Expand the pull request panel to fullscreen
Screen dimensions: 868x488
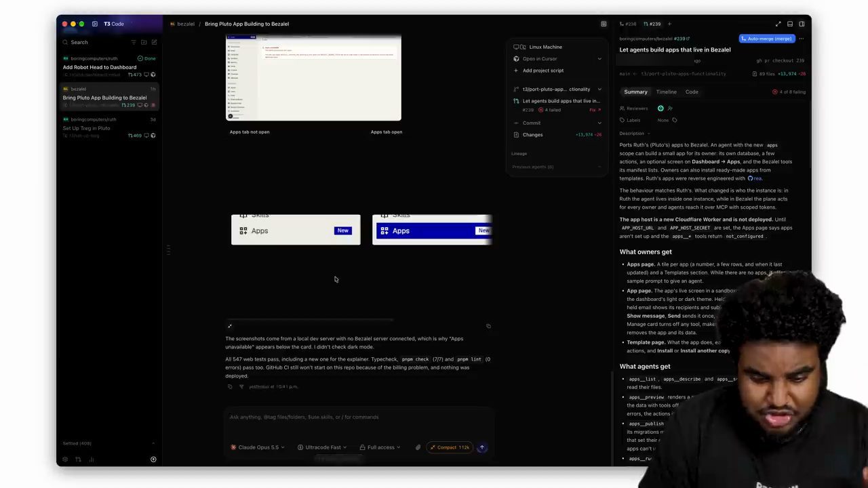pyautogui.click(x=778, y=24)
